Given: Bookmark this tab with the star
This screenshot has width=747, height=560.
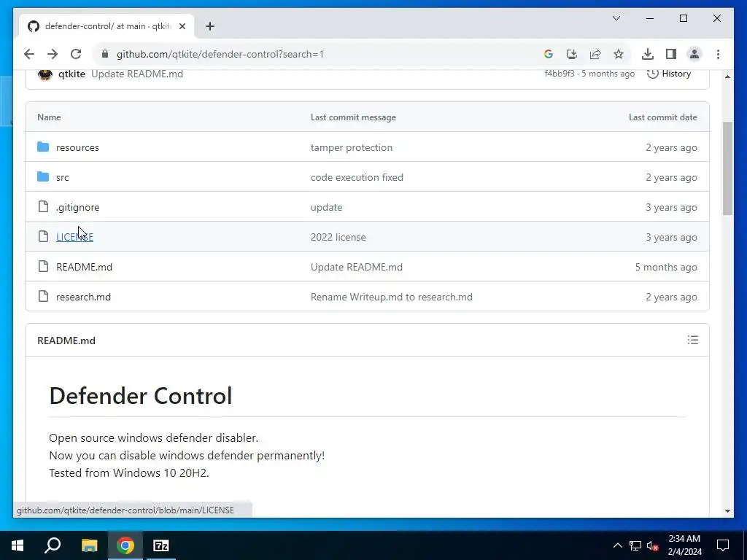Looking at the screenshot, I should [x=619, y=54].
